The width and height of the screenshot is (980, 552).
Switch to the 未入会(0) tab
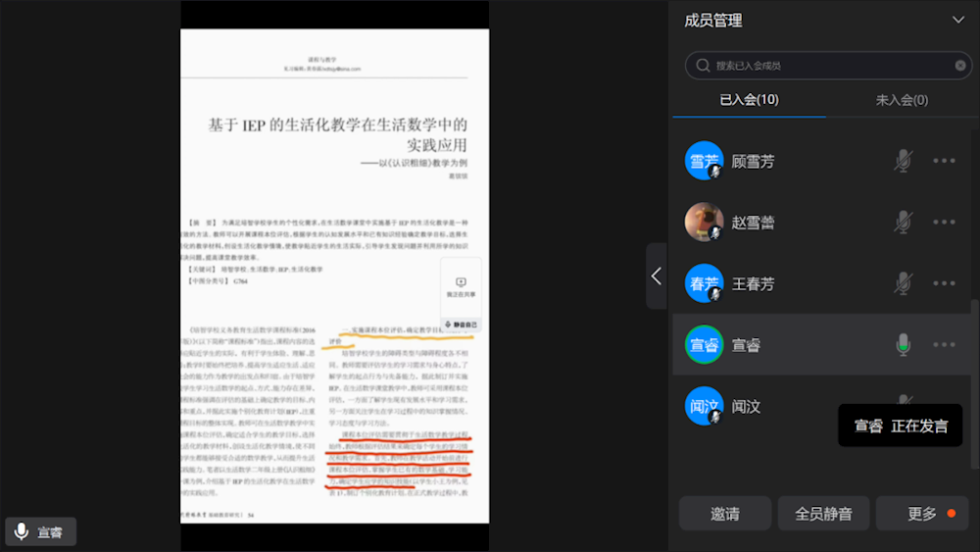pyautogui.click(x=901, y=100)
